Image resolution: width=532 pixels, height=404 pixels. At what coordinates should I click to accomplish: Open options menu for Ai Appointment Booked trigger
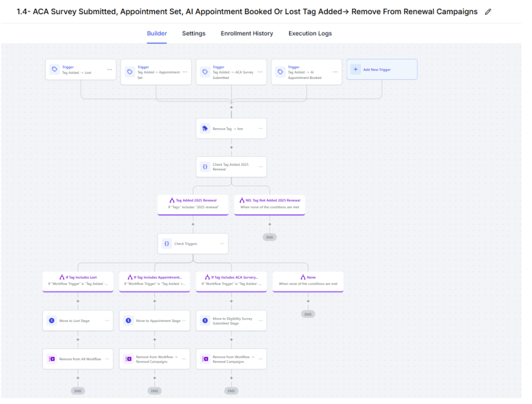(335, 72)
